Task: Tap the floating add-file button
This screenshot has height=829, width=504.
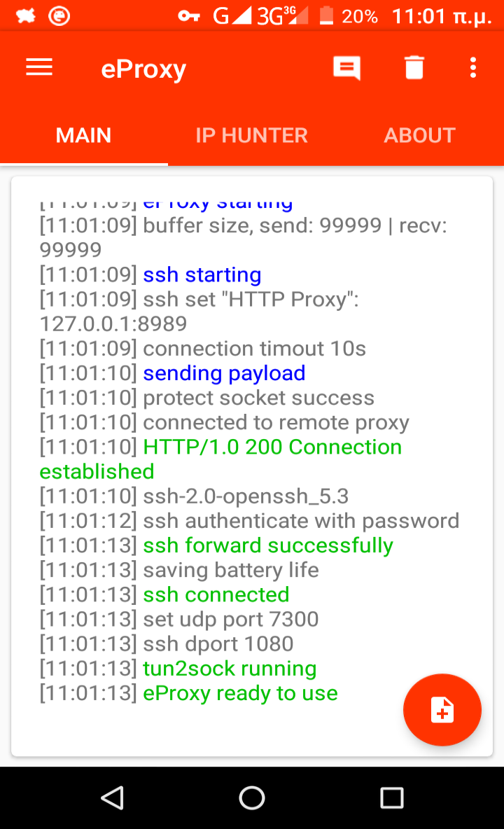Action: (442, 709)
